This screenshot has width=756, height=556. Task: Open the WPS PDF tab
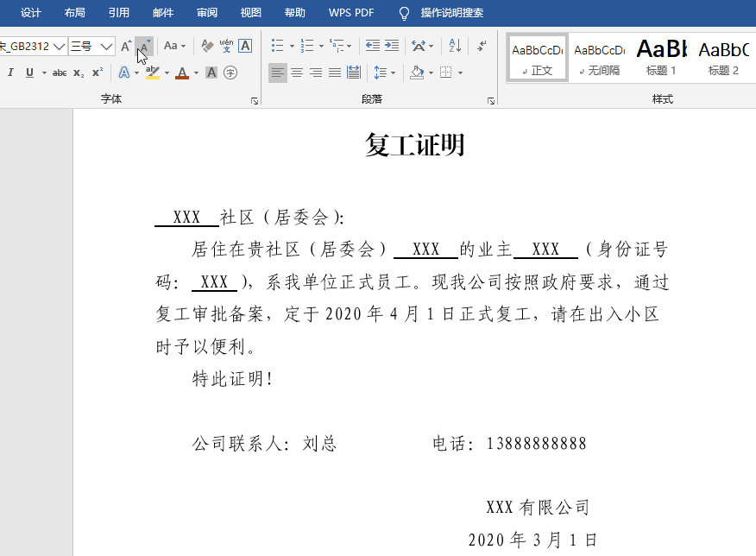(351, 13)
